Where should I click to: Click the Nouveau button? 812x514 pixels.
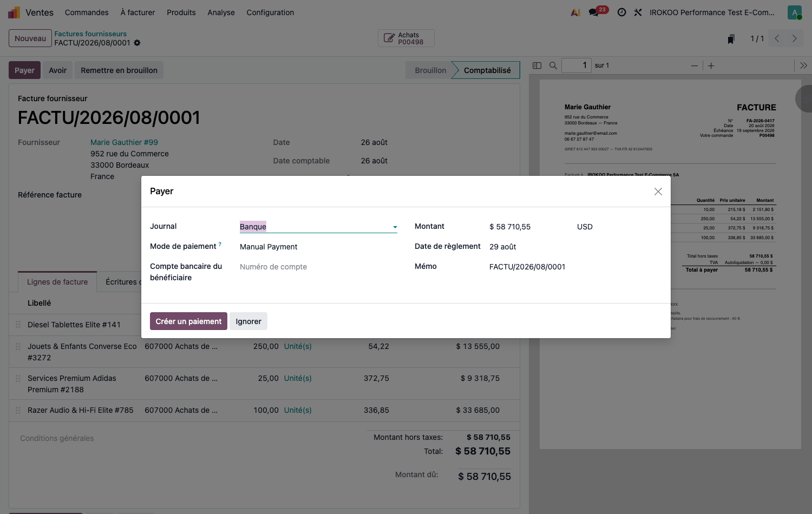click(x=30, y=38)
